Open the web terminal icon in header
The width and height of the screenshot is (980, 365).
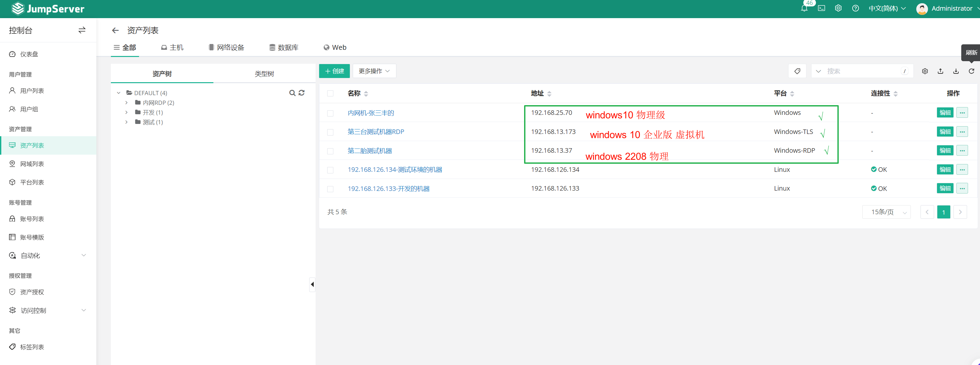pyautogui.click(x=821, y=8)
